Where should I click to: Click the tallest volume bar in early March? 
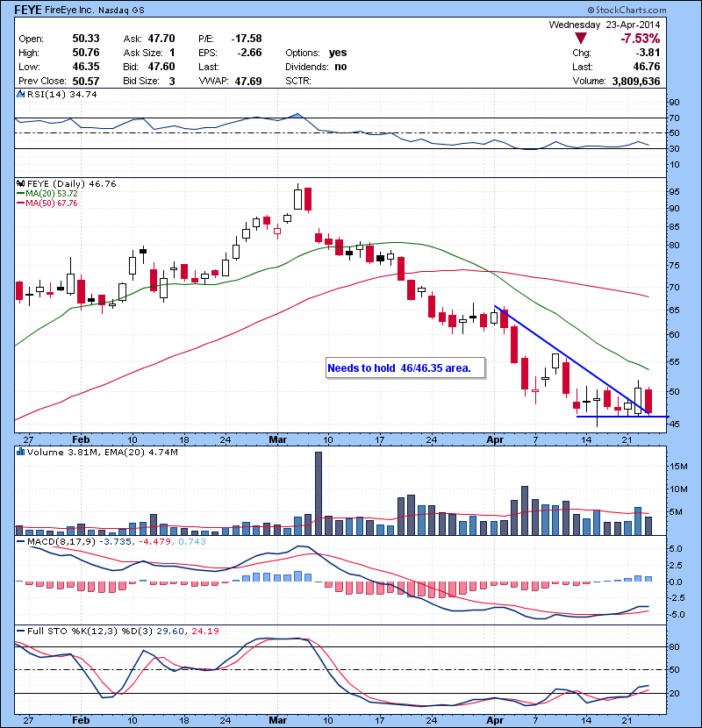(x=319, y=493)
